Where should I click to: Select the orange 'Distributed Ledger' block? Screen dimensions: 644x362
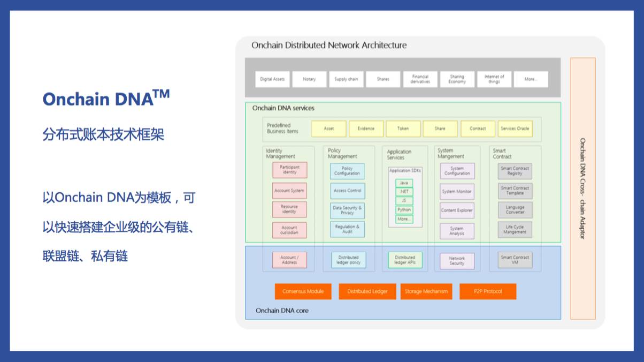click(367, 291)
